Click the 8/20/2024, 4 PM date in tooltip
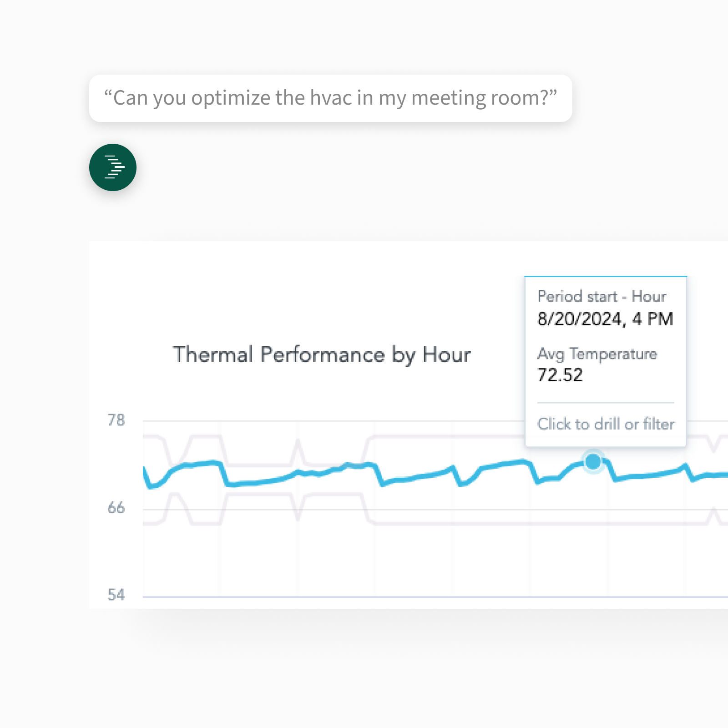The image size is (728, 728). click(605, 319)
